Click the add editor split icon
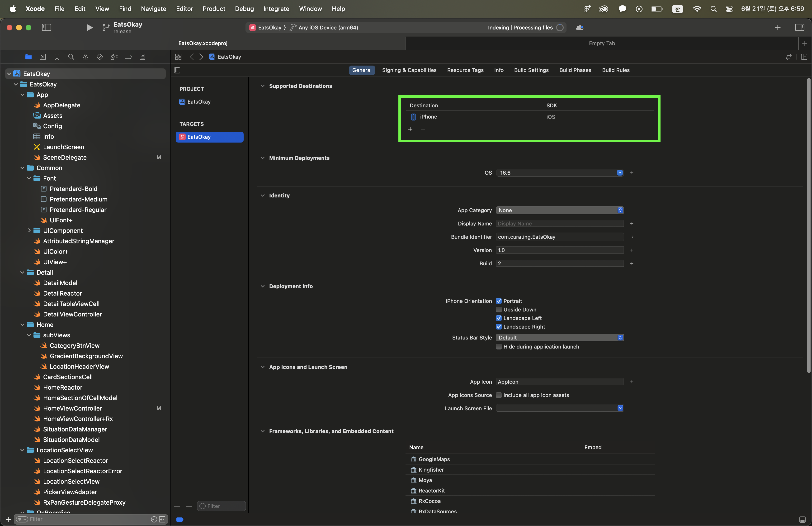 [x=804, y=57]
